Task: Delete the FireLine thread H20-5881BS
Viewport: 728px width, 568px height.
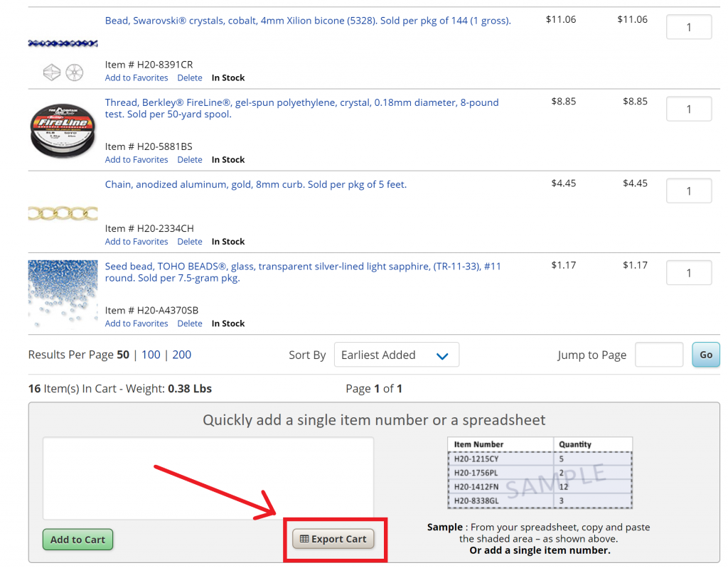Action: click(190, 159)
